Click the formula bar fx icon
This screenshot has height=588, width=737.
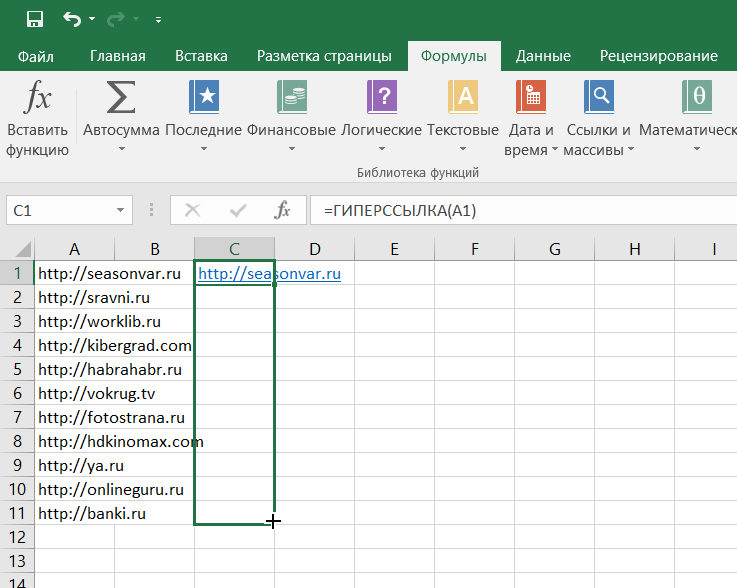282,210
